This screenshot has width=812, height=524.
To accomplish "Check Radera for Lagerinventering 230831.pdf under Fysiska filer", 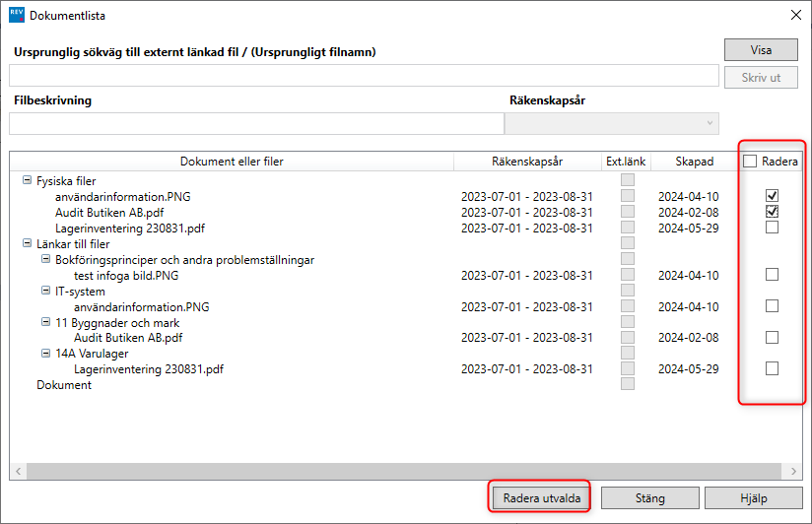I will coord(772,227).
